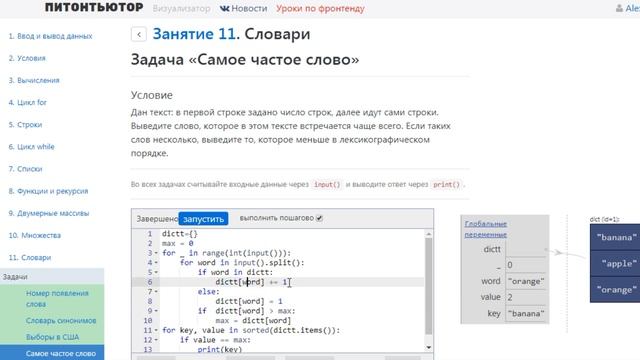Viewport: 640px width, 360px height.
Task: Open the Новости header link
Action: point(249,8)
